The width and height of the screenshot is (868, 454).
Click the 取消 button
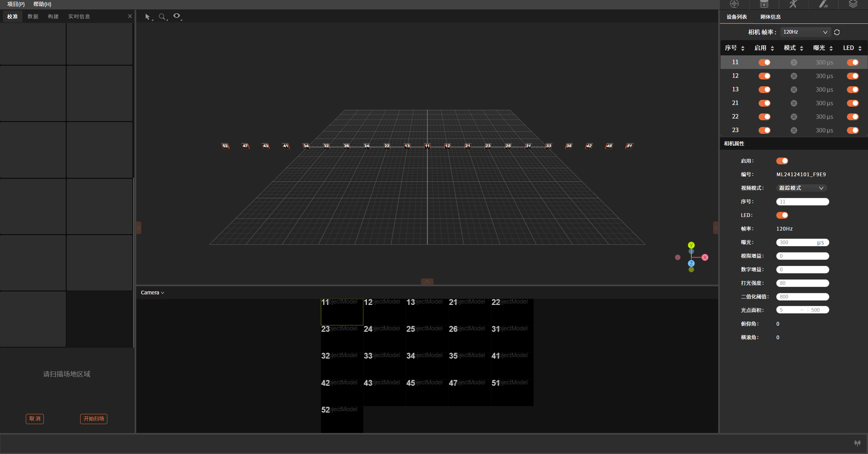click(35, 419)
